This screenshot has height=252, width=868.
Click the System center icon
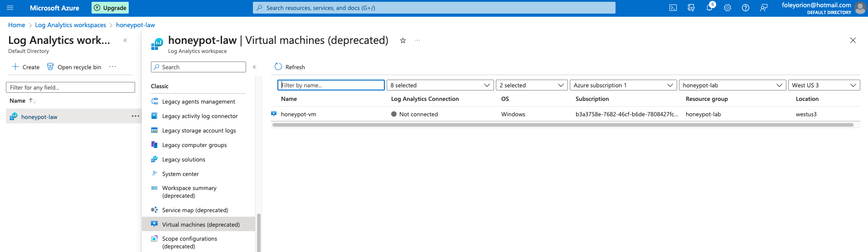[x=155, y=174]
